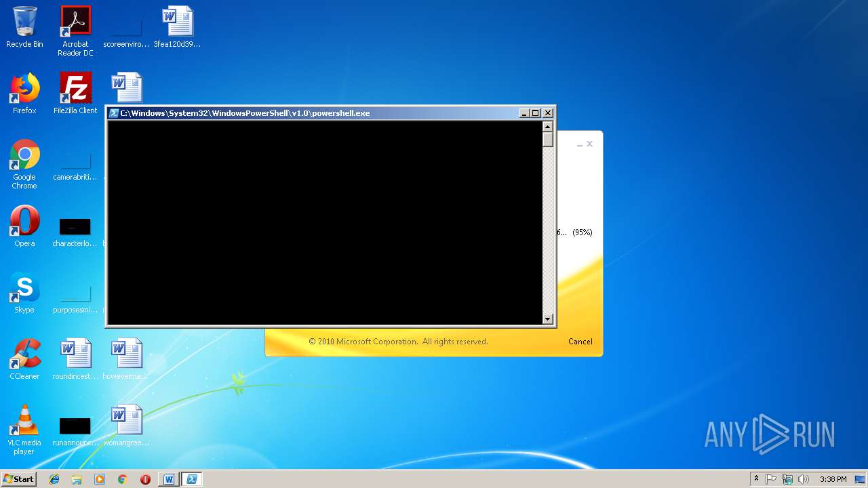The width and height of the screenshot is (868, 488).
Task: Open the Start menu
Action: point(18,479)
